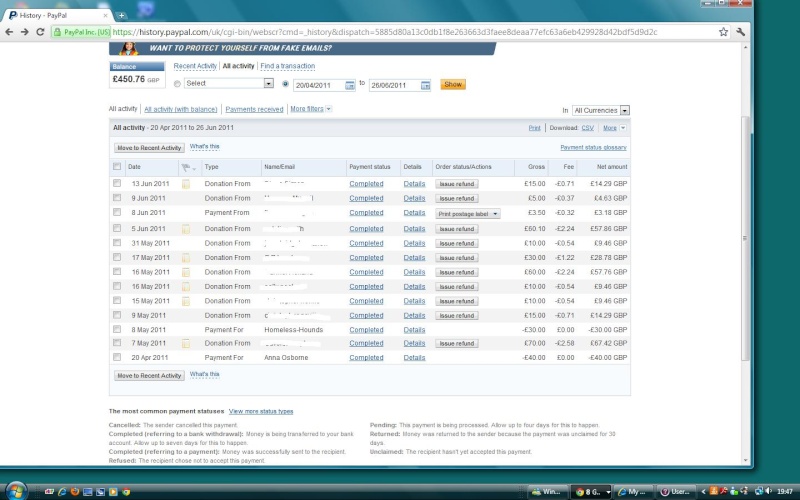The width and height of the screenshot is (800, 500).
Task: Issue refund for the 9 Jun 2011 donation
Action: pos(457,198)
